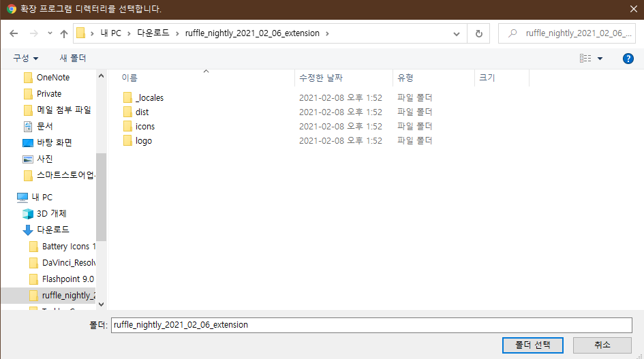Close the folder selection dialog
The width and height of the screenshot is (644, 359).
634,9
